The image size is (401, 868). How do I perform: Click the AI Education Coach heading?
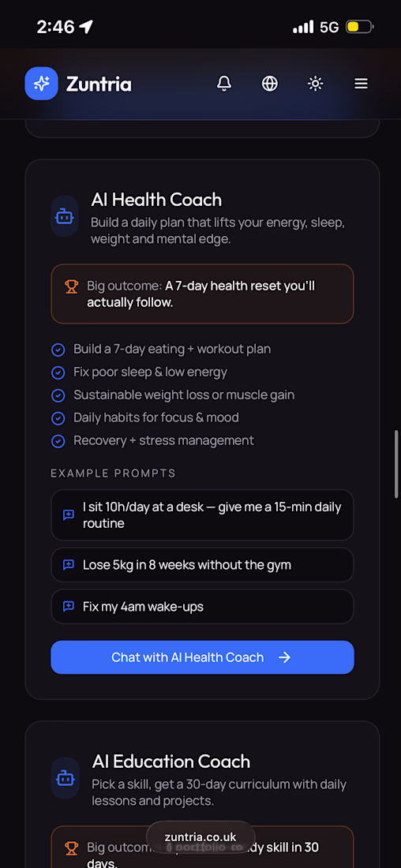click(171, 761)
